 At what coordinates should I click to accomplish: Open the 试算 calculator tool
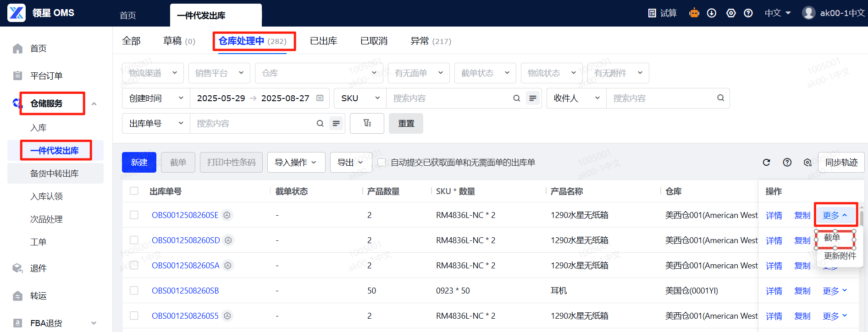[x=662, y=13]
